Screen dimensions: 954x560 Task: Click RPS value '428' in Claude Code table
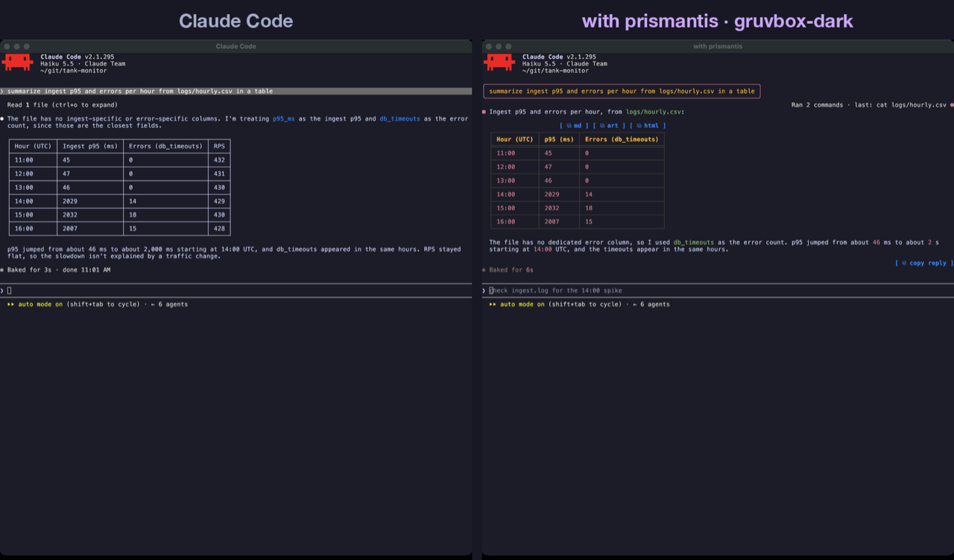click(x=219, y=229)
